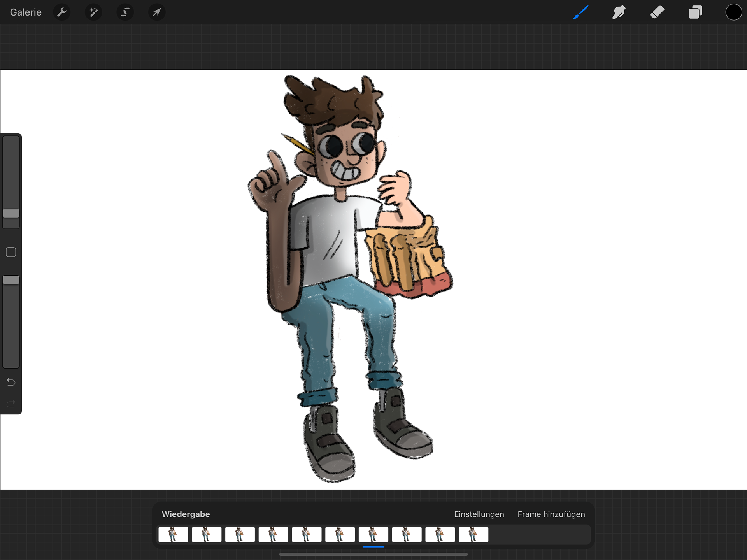Tap the sidebar Modify square button
747x560 pixels.
coord(11,252)
